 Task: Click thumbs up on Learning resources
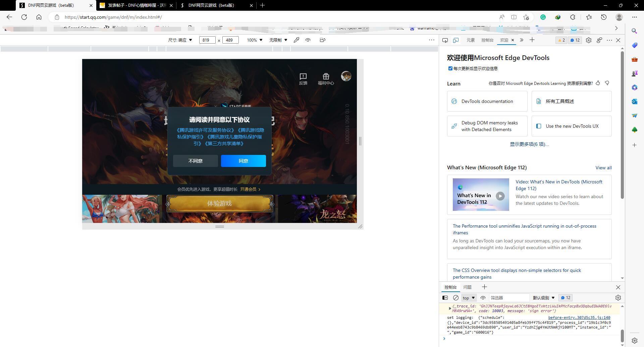pos(598,83)
